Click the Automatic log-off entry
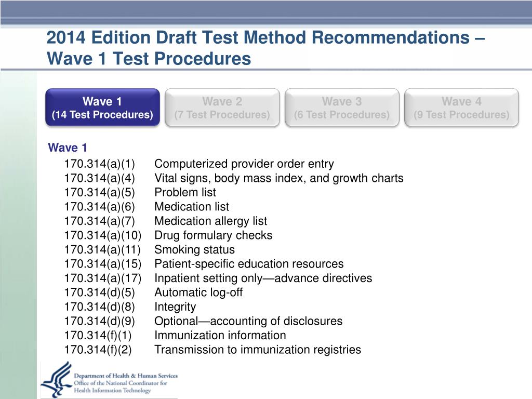 tap(198, 292)
